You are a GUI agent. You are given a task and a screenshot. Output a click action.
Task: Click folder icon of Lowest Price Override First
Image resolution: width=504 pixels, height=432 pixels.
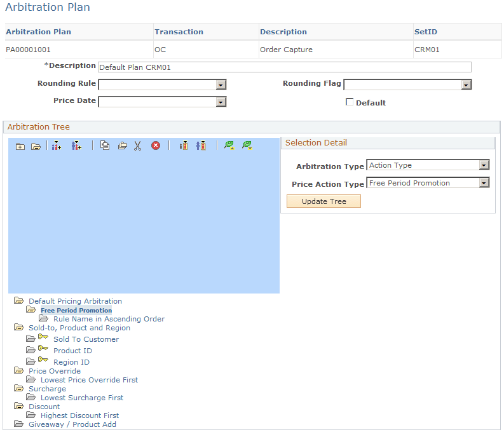pyautogui.click(x=31, y=379)
